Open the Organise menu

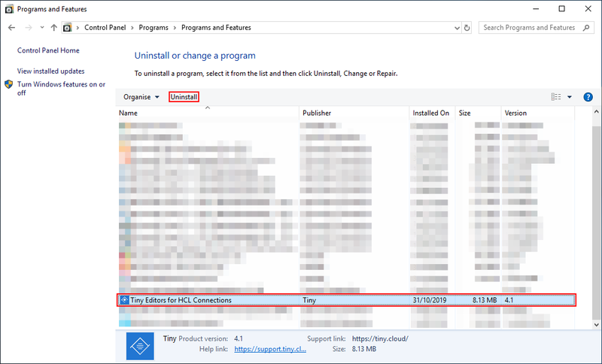click(x=141, y=97)
